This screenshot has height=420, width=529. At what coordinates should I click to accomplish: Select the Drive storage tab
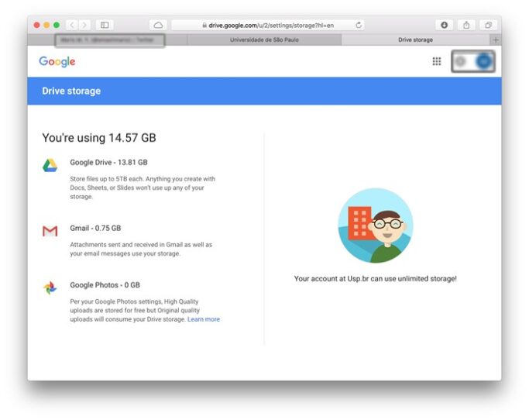pyautogui.click(x=415, y=40)
